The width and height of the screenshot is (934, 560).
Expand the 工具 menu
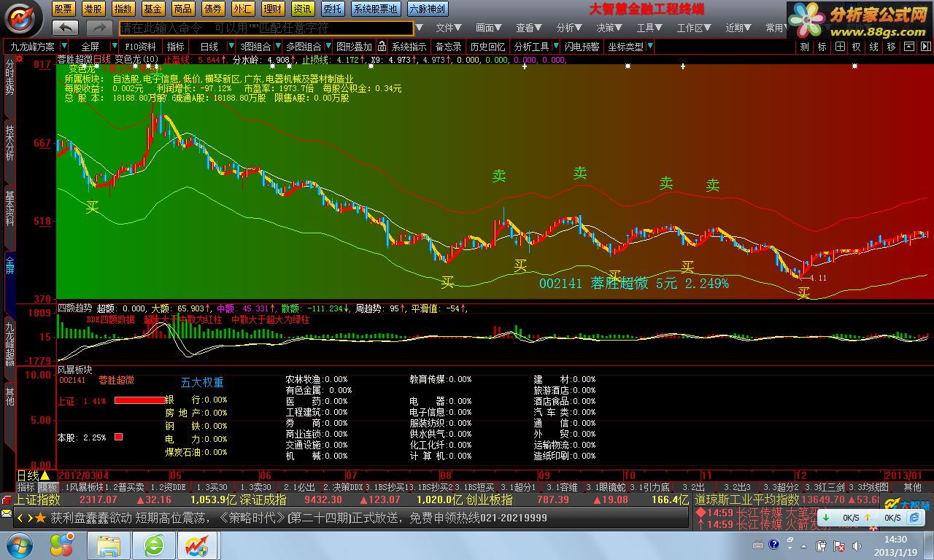point(649,28)
